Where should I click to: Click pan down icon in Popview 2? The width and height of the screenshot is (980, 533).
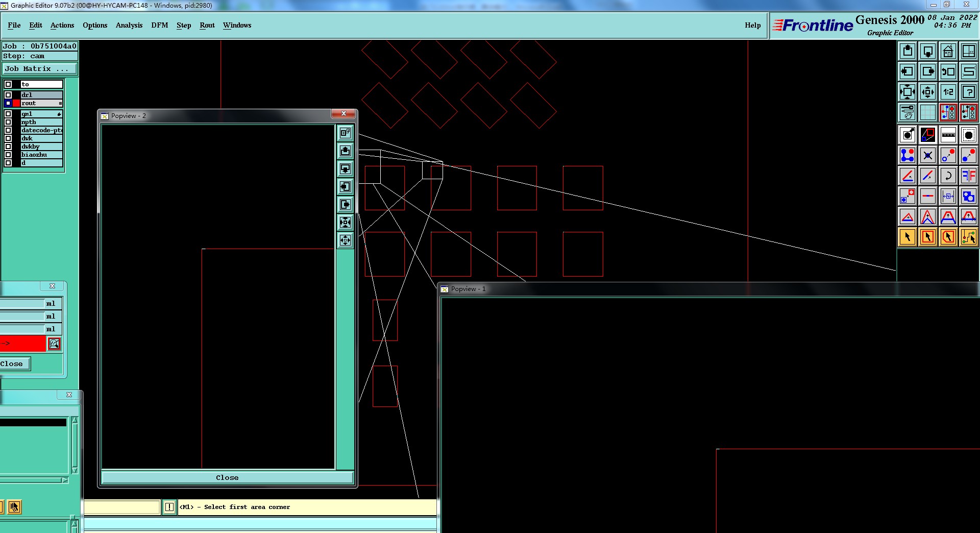click(346, 169)
